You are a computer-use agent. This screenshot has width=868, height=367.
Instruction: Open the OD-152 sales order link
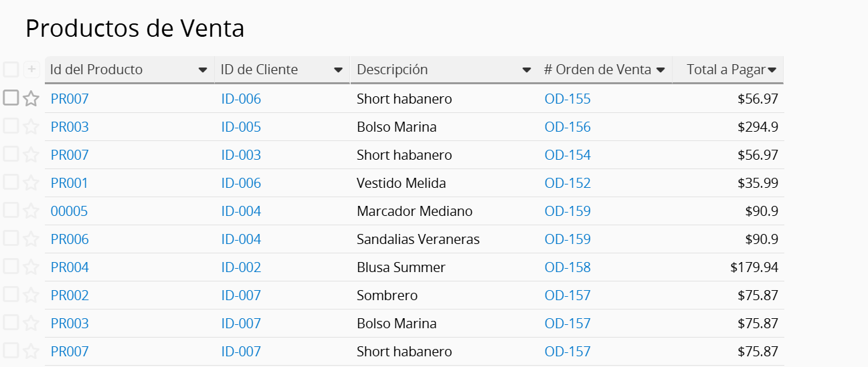pos(568,183)
